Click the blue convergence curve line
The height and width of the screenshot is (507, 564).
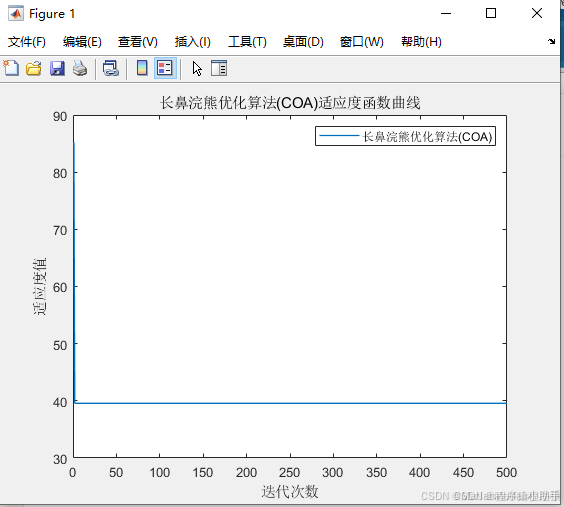[290, 403]
